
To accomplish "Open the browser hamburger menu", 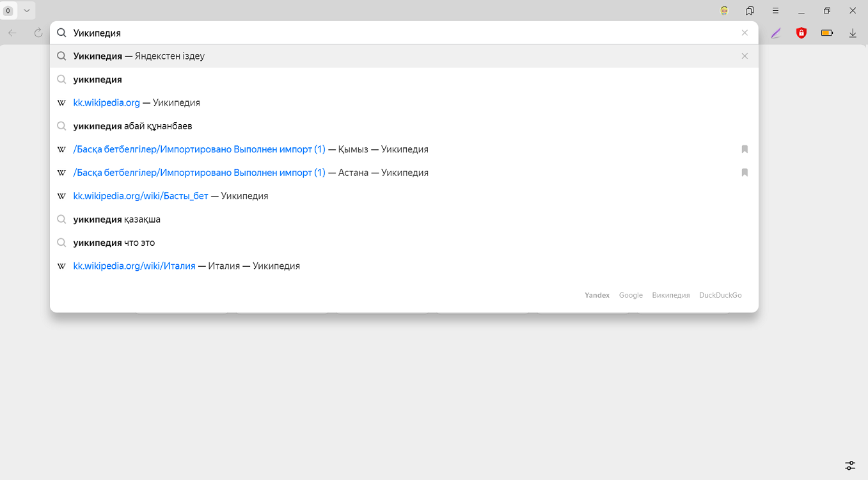I will click(x=775, y=11).
